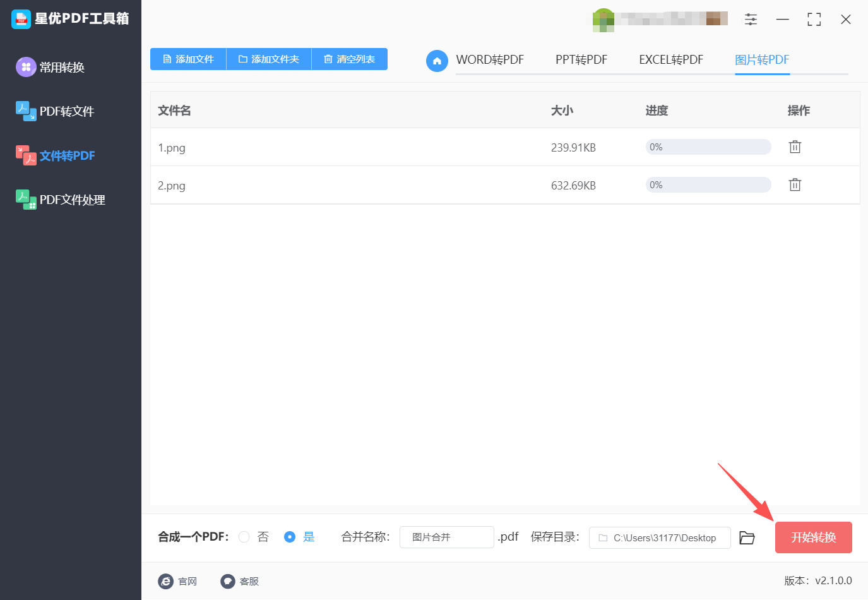Screen dimensions: 868x600
Task: Click the 星优PDF工具箱 app logo
Action: pyautogui.click(x=21, y=19)
